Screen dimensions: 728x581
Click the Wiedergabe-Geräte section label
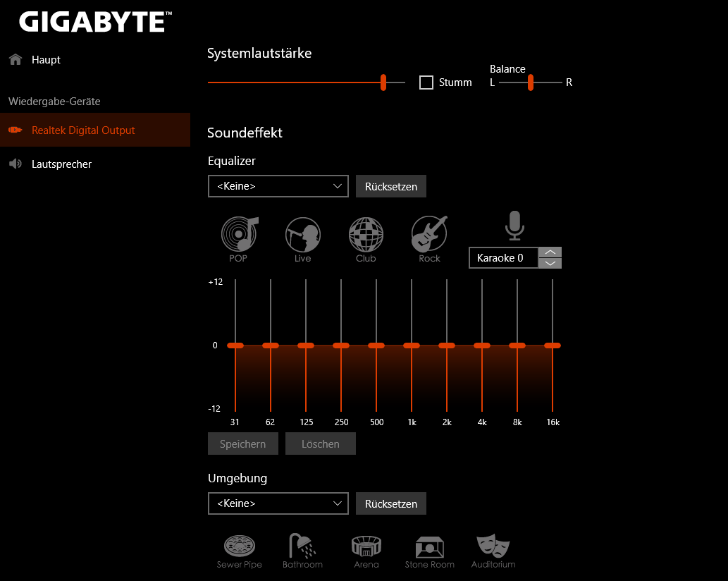pyautogui.click(x=54, y=102)
